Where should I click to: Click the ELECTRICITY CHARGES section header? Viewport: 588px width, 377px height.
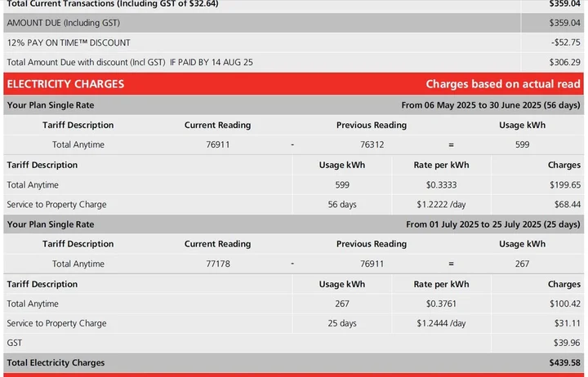point(65,84)
